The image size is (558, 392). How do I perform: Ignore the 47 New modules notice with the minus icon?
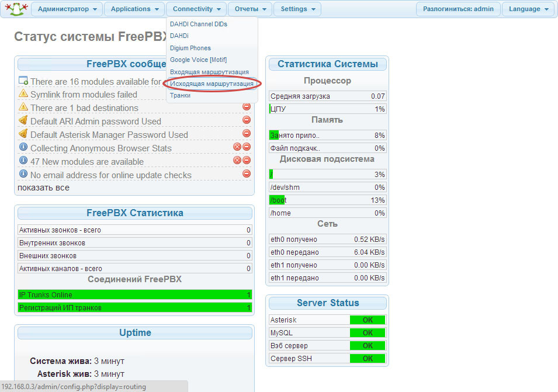click(x=247, y=161)
